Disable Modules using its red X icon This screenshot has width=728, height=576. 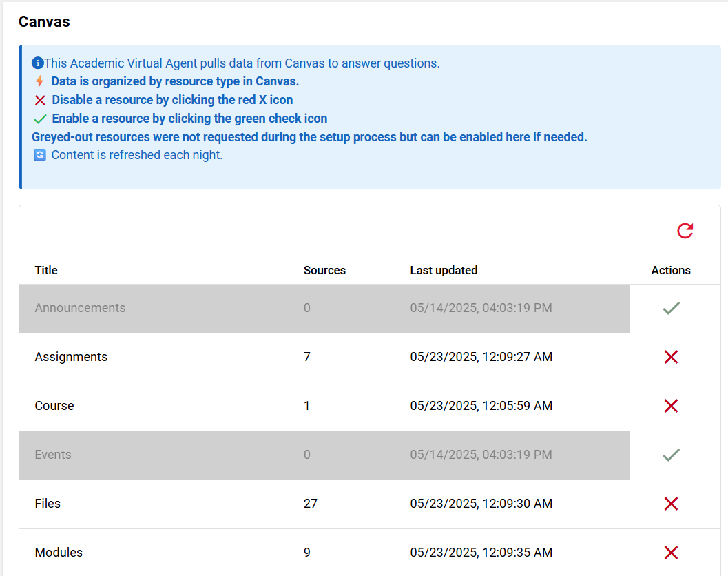pos(671,553)
